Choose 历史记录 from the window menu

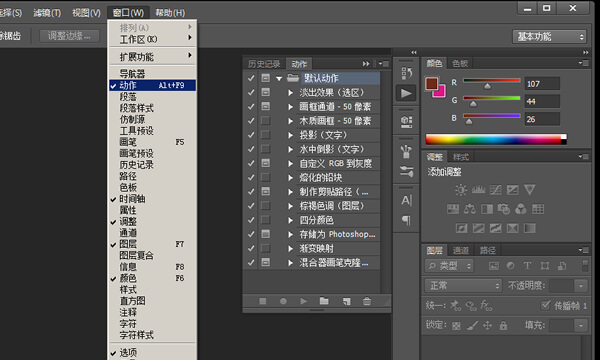152,165
